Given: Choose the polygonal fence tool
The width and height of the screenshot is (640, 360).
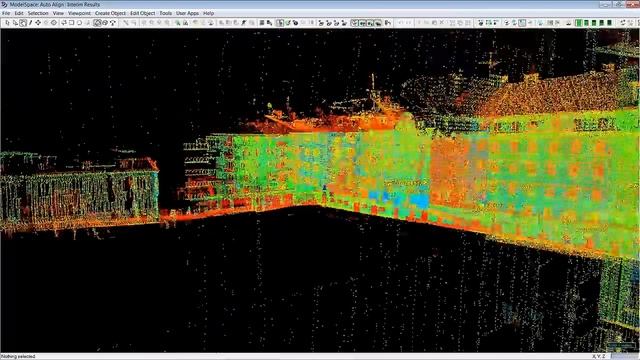Looking at the screenshot, I should (64, 23).
